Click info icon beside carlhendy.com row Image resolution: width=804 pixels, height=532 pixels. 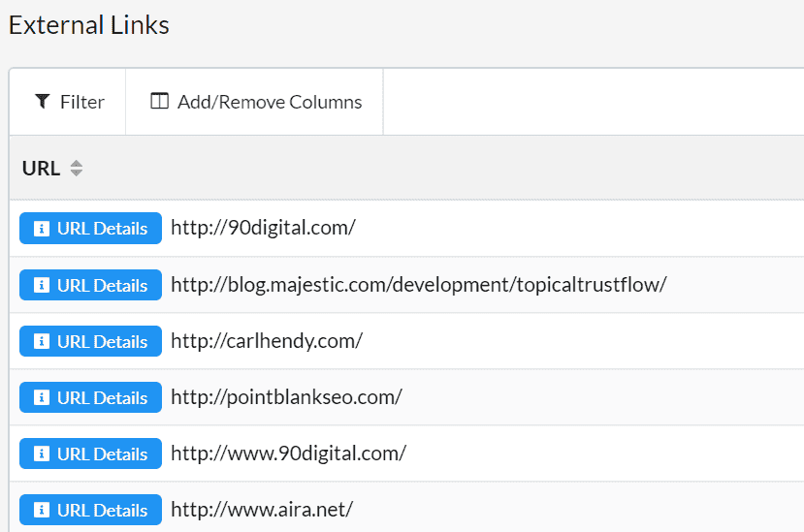42,341
